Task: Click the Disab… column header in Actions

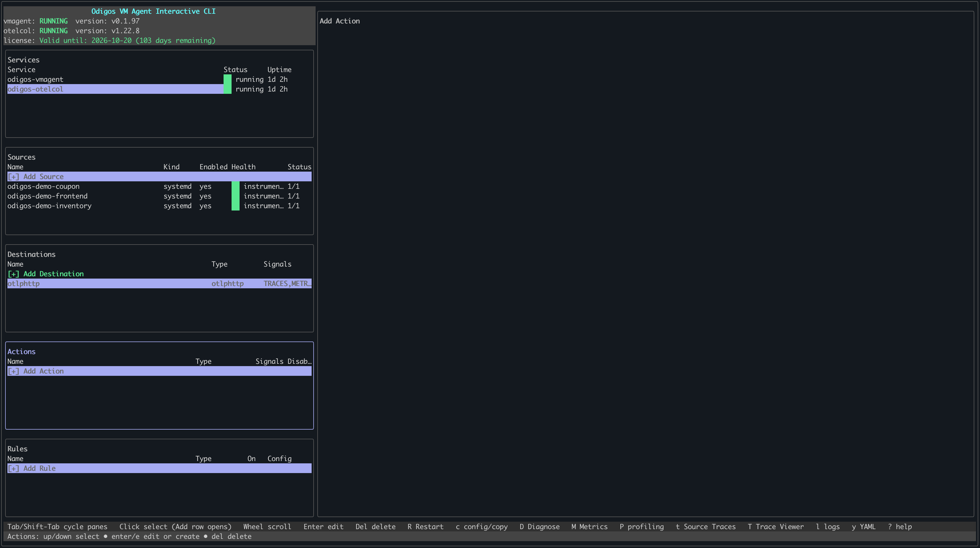Action: pyautogui.click(x=299, y=362)
